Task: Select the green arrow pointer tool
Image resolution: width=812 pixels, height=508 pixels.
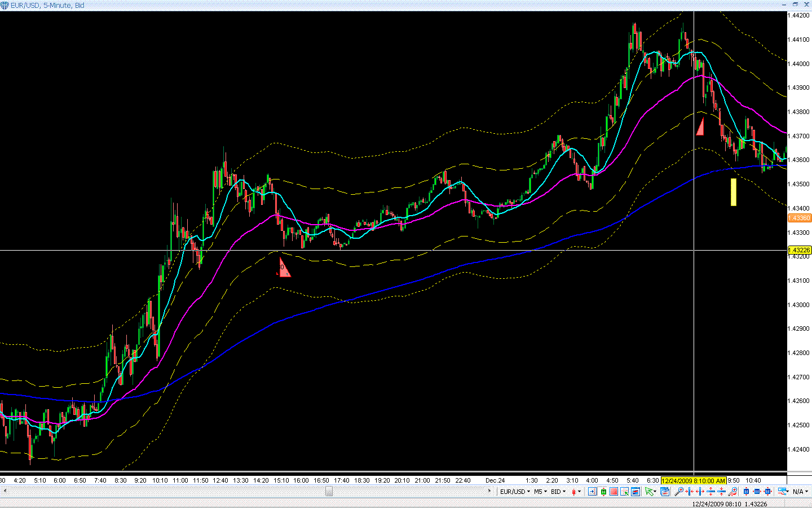Action: pos(649,492)
